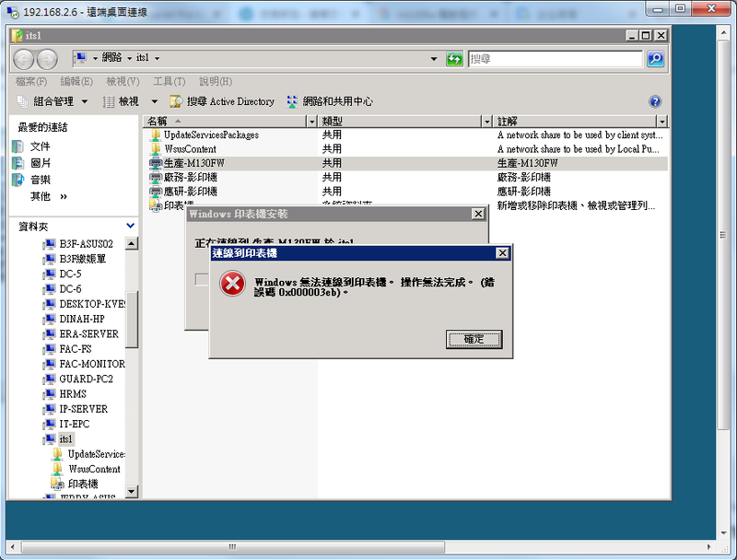Click in the 搜尋 search input field
Image resolution: width=737 pixels, height=560 pixels.
(555, 59)
